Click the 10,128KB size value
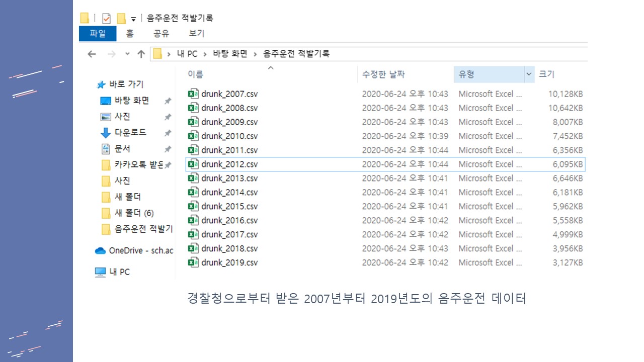Screen dimensions: 644x362 click(x=566, y=94)
